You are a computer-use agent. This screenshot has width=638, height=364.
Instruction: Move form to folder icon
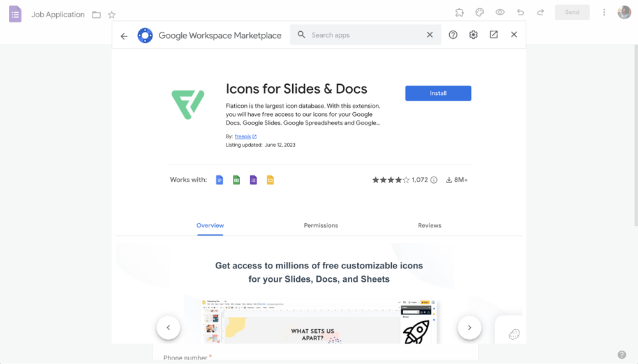pos(96,15)
